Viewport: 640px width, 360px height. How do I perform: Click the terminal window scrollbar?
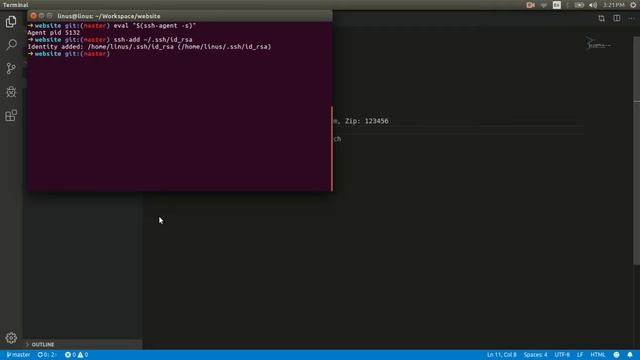(x=332, y=148)
